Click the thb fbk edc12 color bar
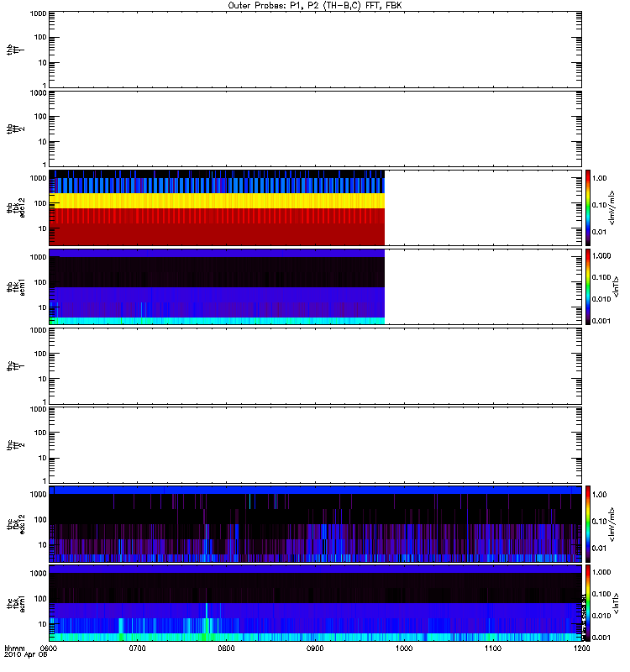 [588, 207]
